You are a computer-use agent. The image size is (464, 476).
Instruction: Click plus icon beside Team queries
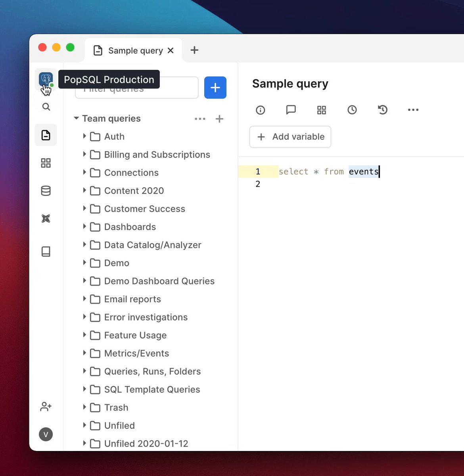[219, 119]
